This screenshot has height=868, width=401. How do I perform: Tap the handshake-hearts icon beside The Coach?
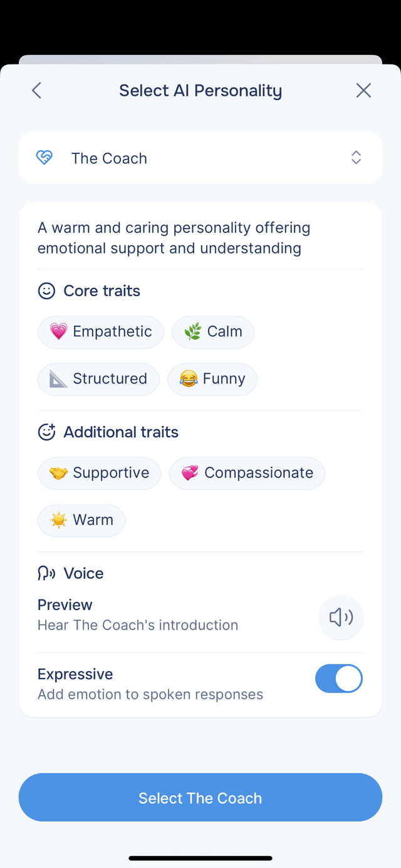coord(44,157)
